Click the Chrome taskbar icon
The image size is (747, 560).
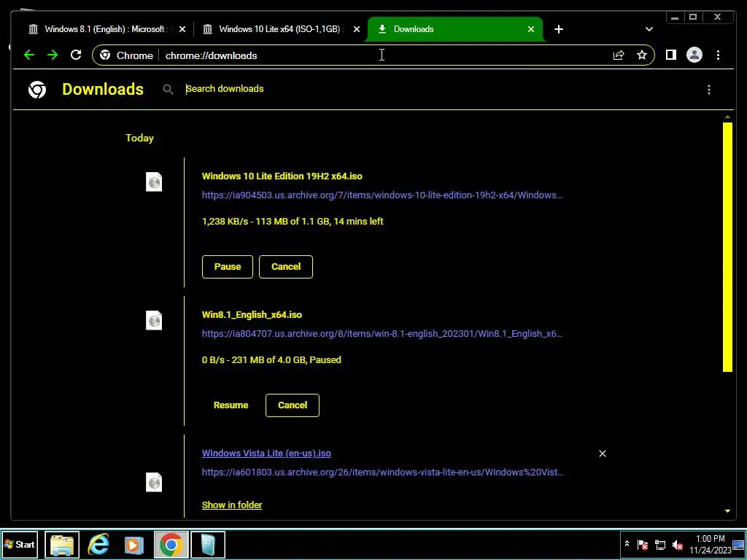(x=171, y=544)
